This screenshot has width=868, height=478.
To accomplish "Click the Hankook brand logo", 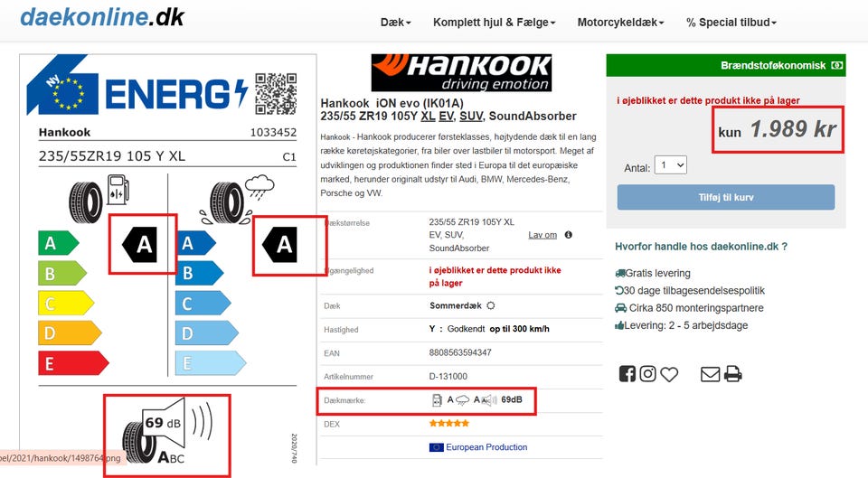I will tap(461, 72).
